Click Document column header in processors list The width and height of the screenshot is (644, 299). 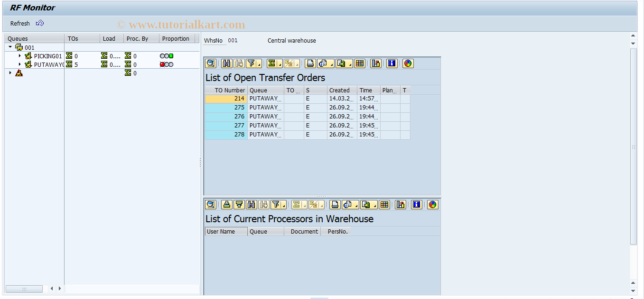[x=302, y=232]
